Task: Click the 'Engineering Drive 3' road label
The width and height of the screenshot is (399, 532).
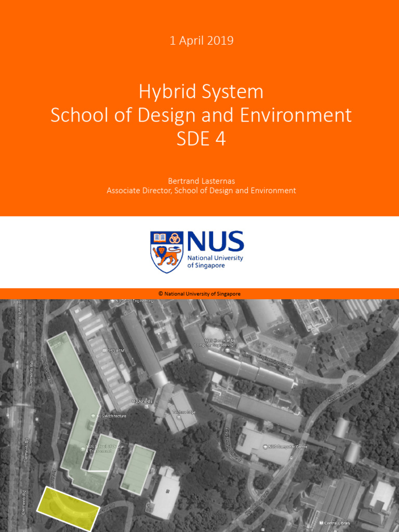Action: (275, 362)
